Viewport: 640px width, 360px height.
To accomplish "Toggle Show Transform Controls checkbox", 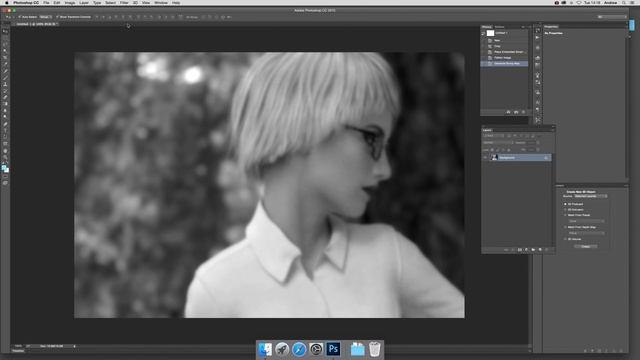I will (58, 17).
